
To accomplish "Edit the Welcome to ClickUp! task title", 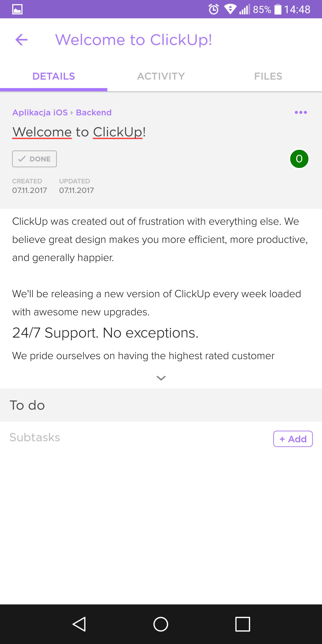I will (x=79, y=132).
